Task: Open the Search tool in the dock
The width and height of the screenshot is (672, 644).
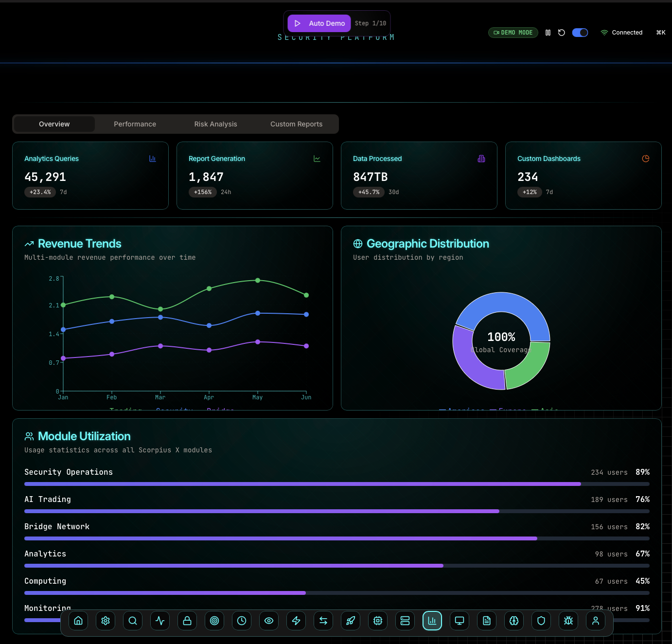Action: point(132,621)
